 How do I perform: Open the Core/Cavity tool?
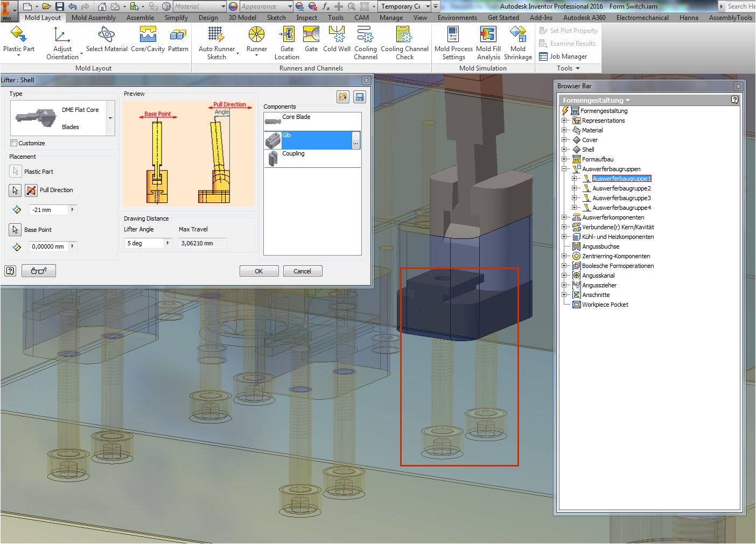[147, 41]
